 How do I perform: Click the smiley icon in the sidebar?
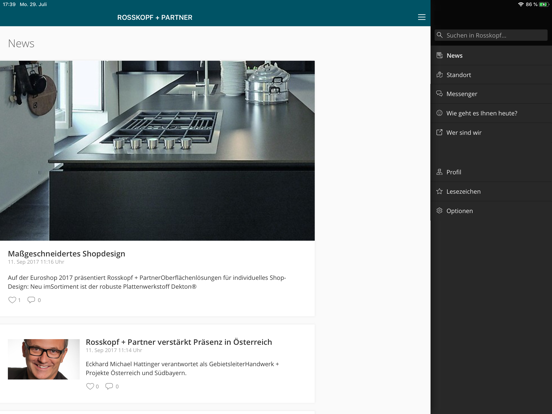tap(439, 113)
